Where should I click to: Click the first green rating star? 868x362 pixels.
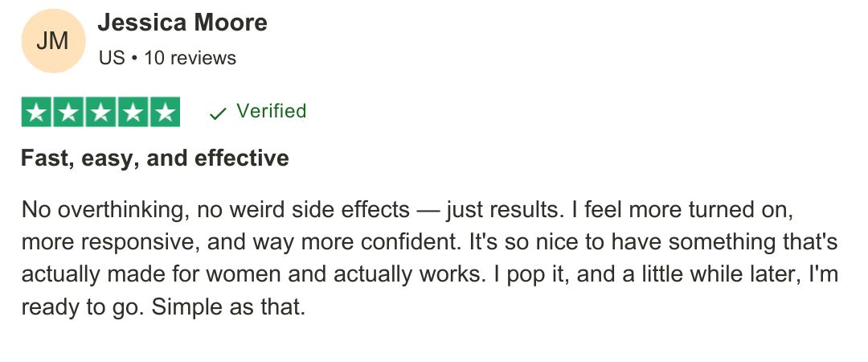tap(36, 112)
